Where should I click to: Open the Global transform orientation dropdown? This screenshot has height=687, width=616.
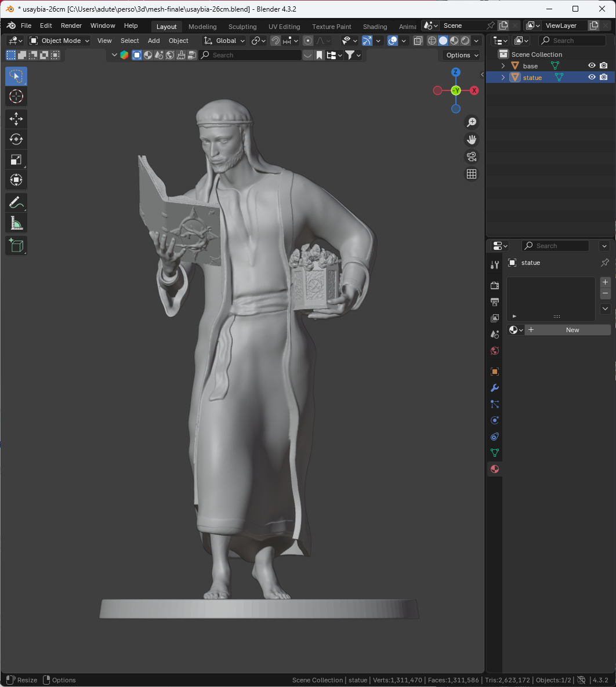224,41
